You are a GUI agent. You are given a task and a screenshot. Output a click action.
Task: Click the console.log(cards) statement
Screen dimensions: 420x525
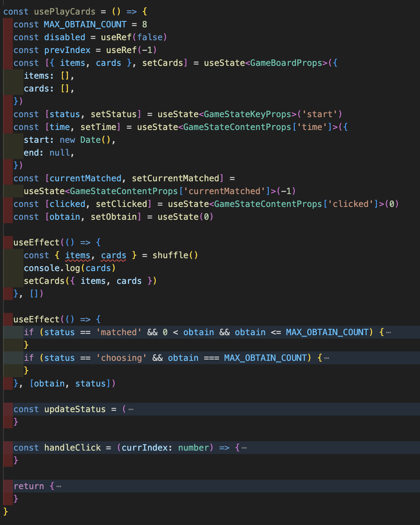coord(70,268)
